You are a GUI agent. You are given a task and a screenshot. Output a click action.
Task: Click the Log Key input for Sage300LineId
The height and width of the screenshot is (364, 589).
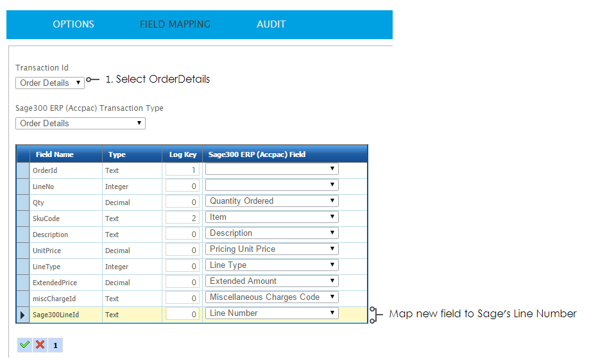pos(182,315)
